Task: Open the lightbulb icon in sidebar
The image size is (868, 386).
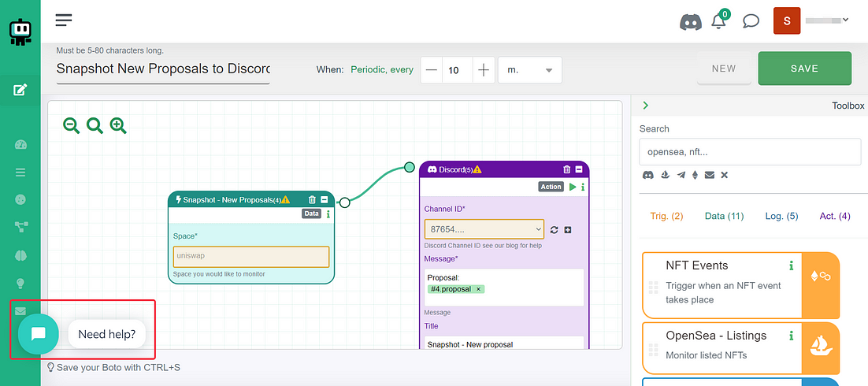Action: click(20, 283)
